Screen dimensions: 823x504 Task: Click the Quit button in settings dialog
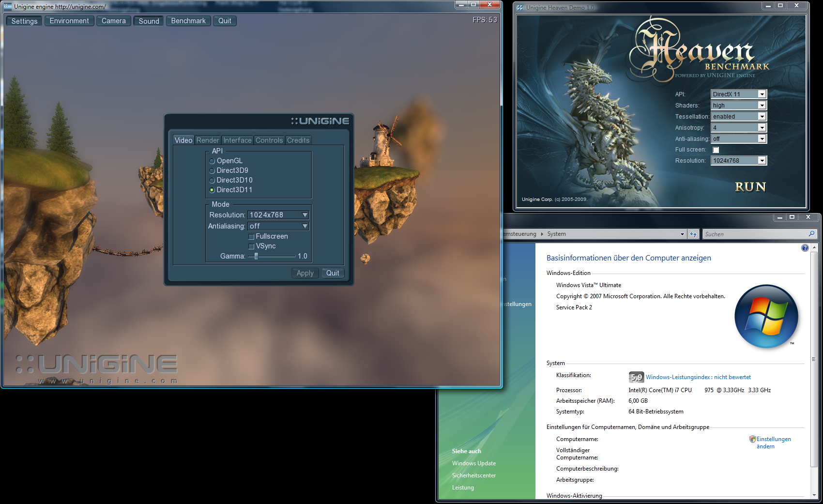pos(333,273)
